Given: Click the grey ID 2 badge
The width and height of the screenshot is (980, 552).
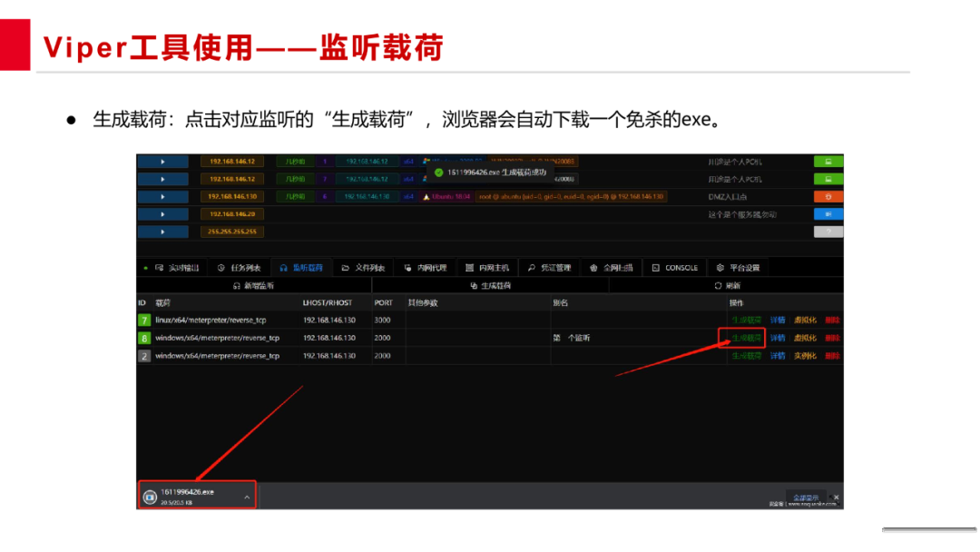Looking at the screenshot, I should (144, 356).
